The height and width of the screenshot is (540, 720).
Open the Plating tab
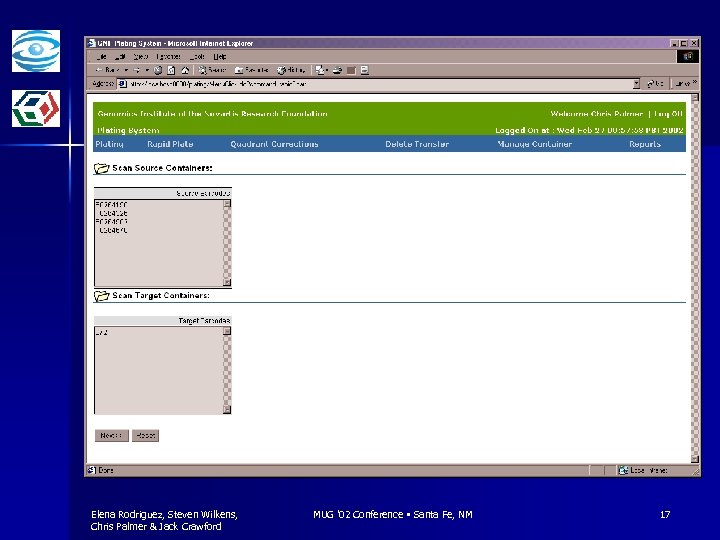tap(109, 144)
